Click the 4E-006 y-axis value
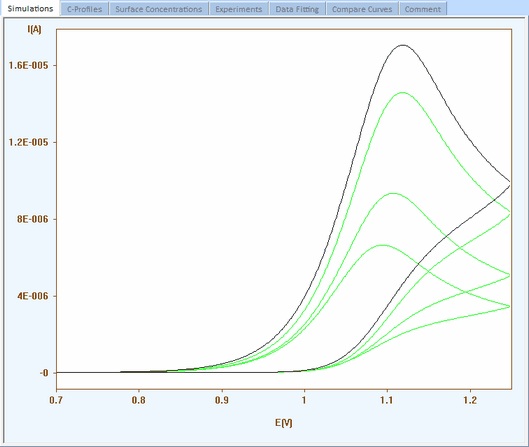This screenshot has height=447, width=529. coord(32,296)
